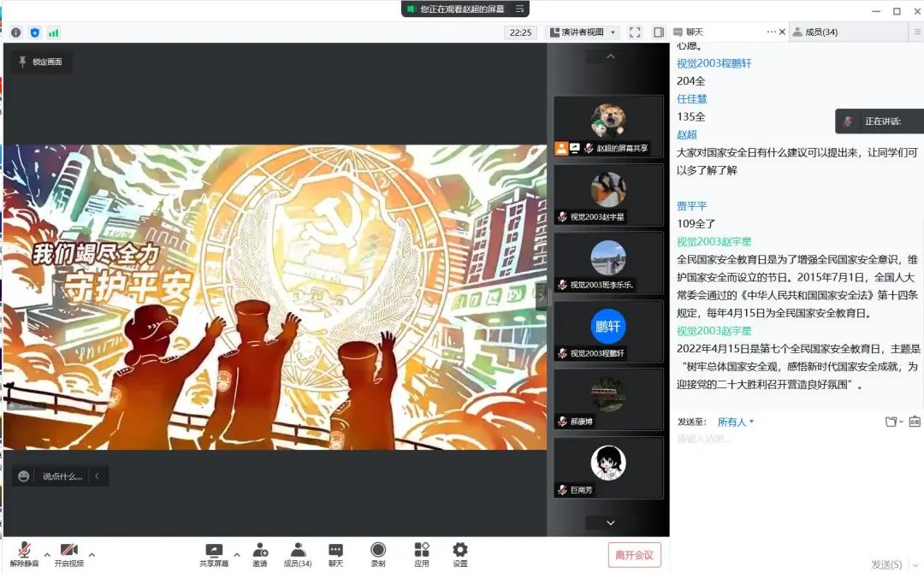Turn on camera with 开启视频
The width and height of the screenshot is (924, 573).
point(69,554)
